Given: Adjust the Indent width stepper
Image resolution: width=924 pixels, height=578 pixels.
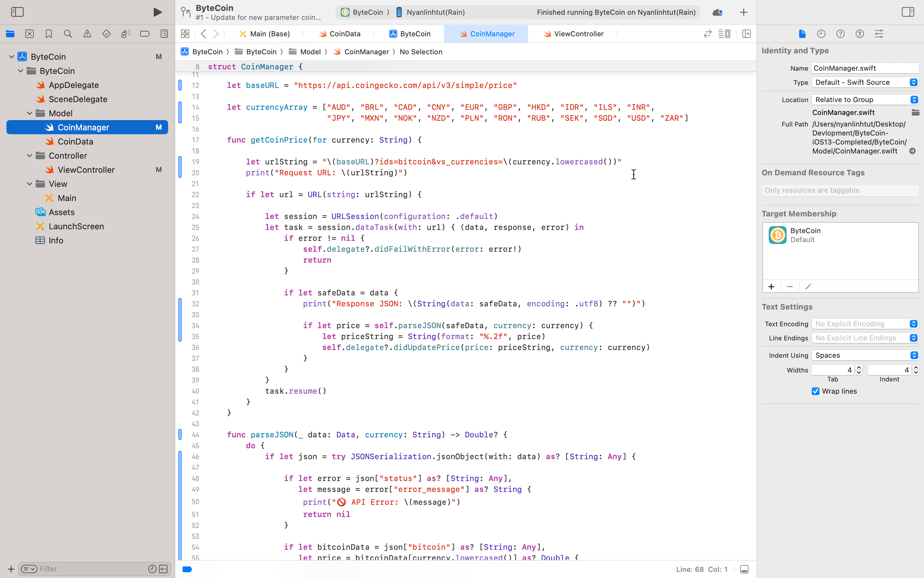Looking at the screenshot, I should point(915,370).
